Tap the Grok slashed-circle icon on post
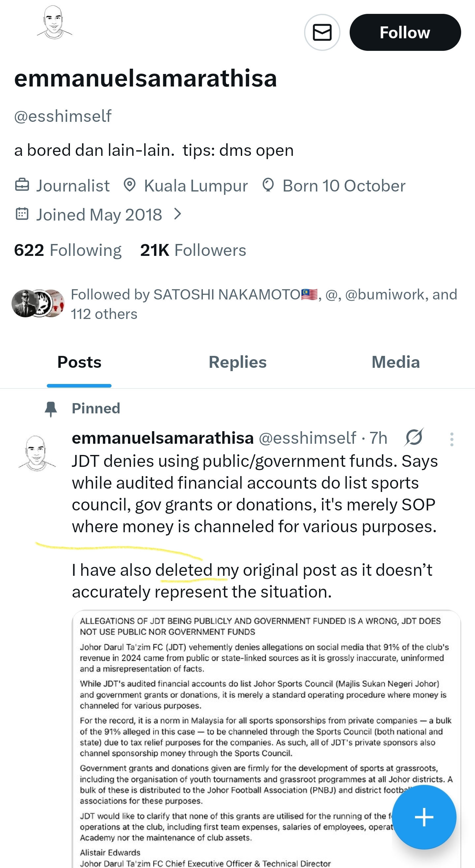 click(414, 437)
